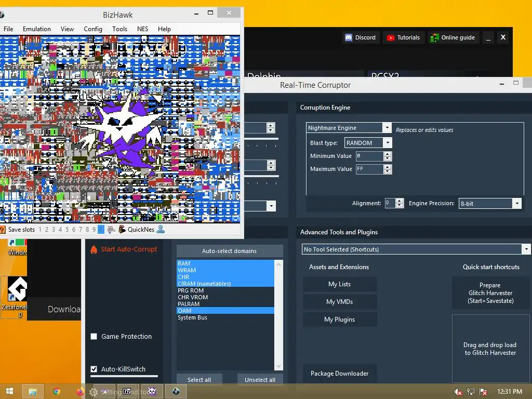The height and width of the screenshot is (399, 532).
Task: Click the QuickNes core icon in BizHawk
Action: coord(122,230)
